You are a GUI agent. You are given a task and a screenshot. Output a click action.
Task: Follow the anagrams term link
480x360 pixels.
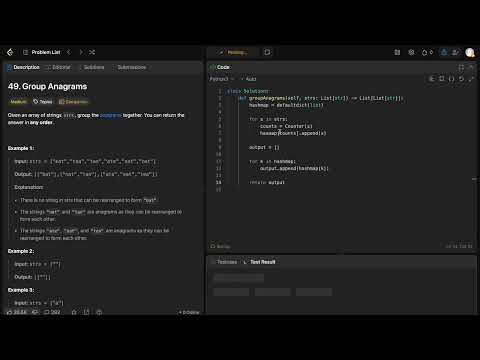(110, 115)
